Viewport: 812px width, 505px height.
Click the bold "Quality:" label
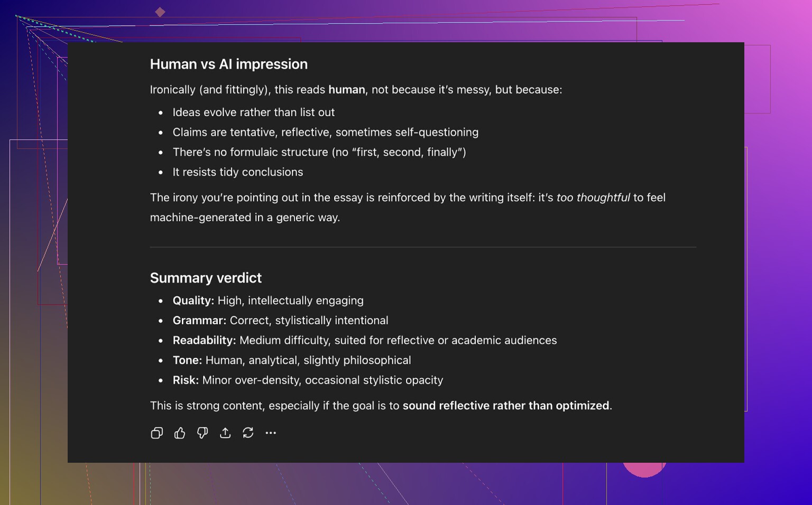[x=193, y=301]
